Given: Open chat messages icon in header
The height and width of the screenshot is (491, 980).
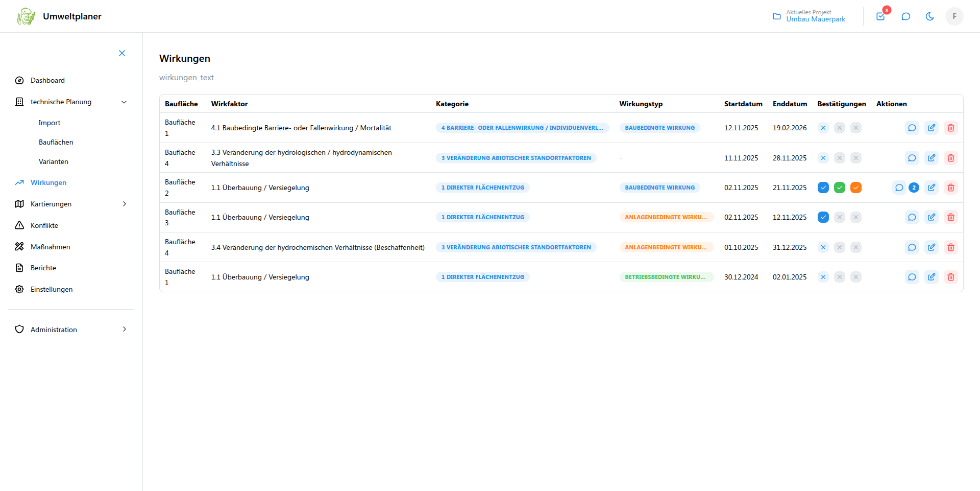Looking at the screenshot, I should tap(906, 16).
